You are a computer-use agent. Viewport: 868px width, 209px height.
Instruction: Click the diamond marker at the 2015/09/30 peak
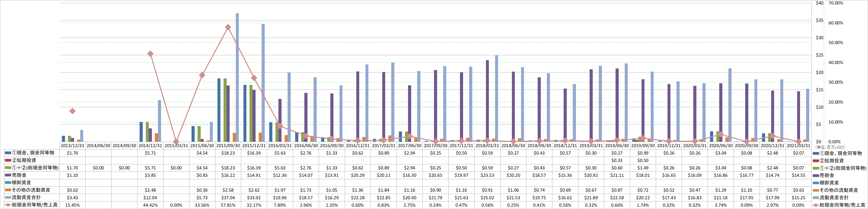point(228,27)
